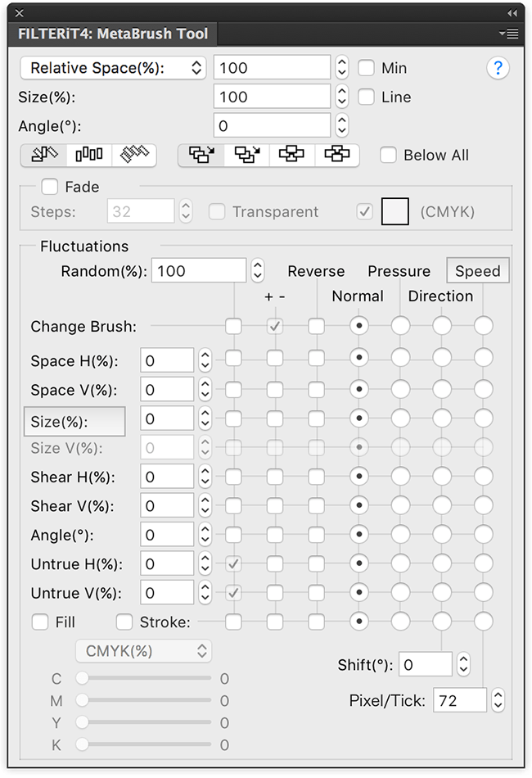Click the Size(%) fluctuation button
This screenshot has height=778, width=532.
point(74,422)
